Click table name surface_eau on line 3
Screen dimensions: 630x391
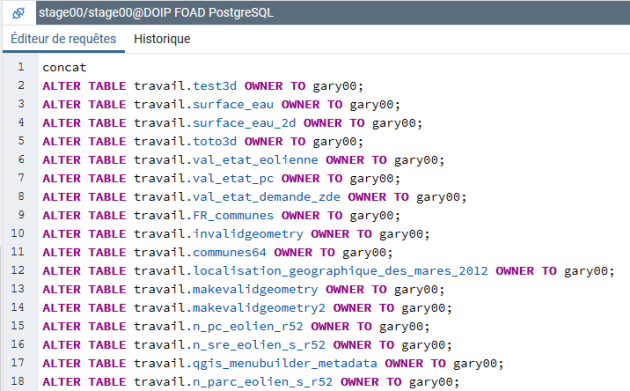233,104
